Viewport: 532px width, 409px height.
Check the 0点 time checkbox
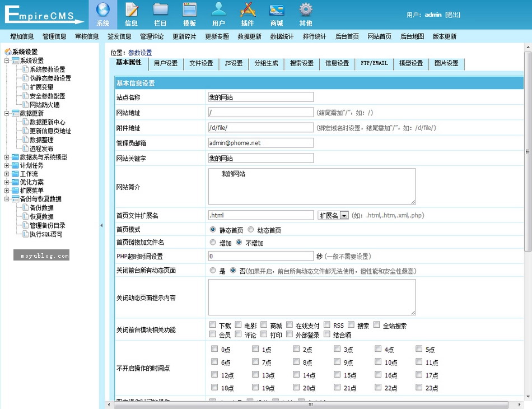pos(214,348)
